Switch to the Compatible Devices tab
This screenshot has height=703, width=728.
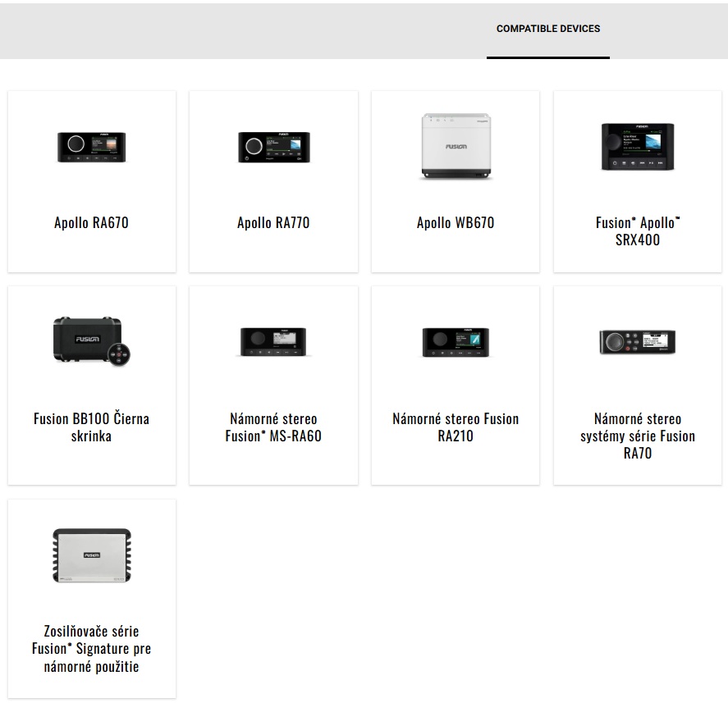pyautogui.click(x=548, y=29)
